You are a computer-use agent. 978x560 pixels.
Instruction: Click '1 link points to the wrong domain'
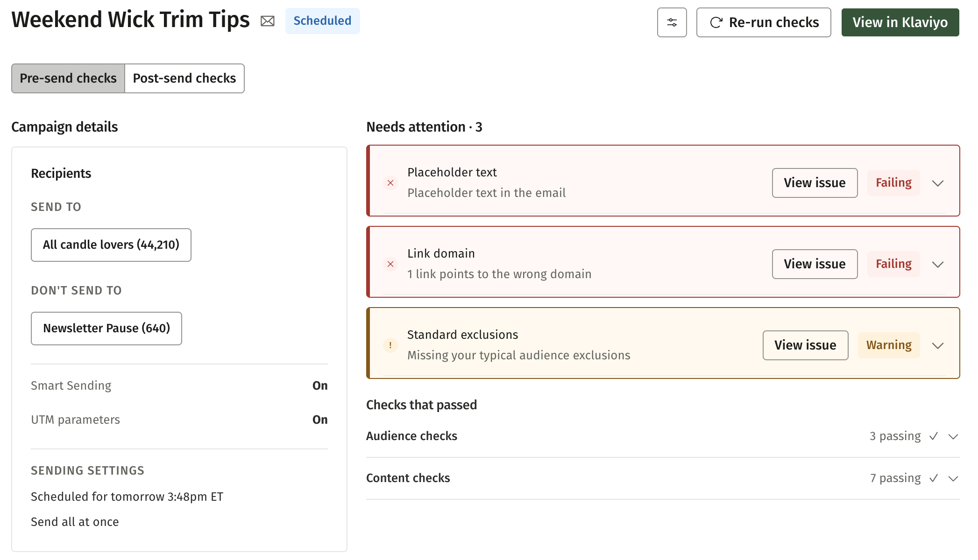pos(499,274)
